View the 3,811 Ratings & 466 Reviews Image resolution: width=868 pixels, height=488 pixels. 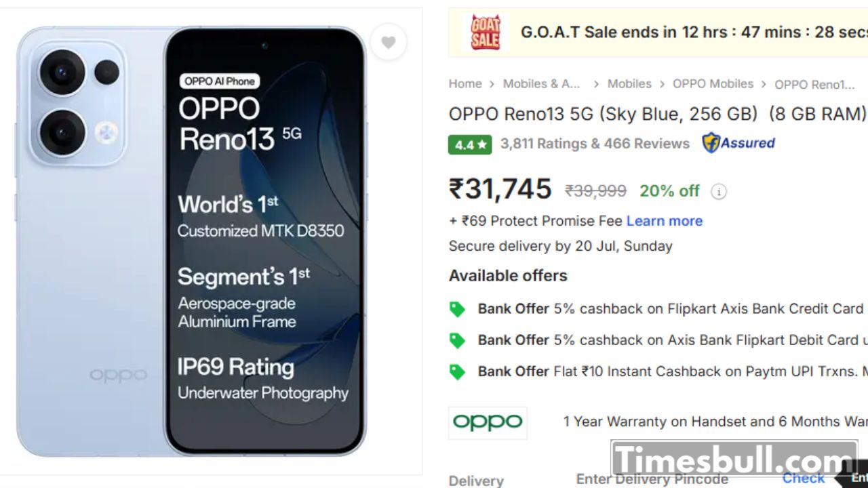pyautogui.click(x=595, y=144)
